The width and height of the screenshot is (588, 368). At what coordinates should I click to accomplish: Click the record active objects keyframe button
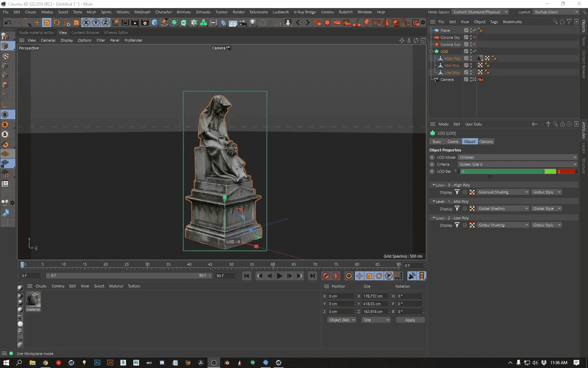tap(325, 276)
